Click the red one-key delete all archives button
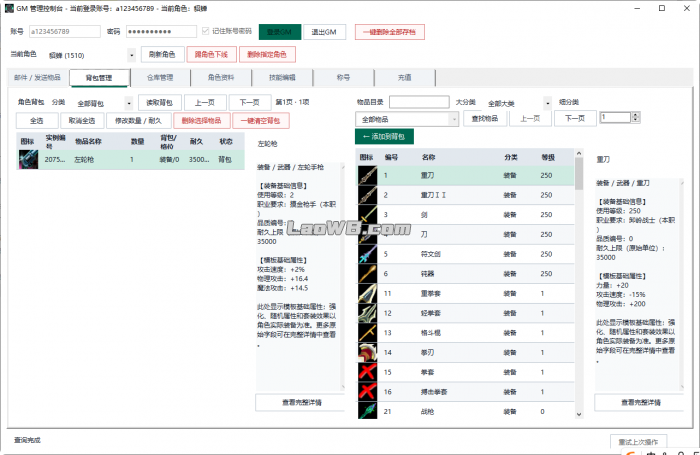The image size is (700, 455). tap(390, 32)
